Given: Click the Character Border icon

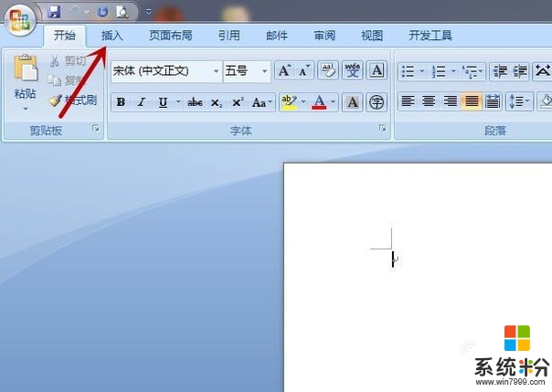Looking at the screenshot, I should (x=377, y=70).
